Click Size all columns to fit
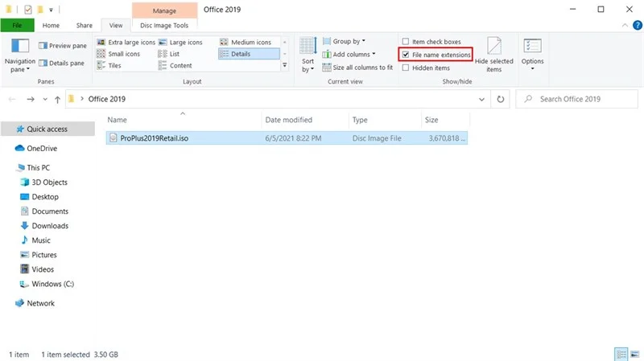This screenshot has width=644, height=361. (x=357, y=68)
